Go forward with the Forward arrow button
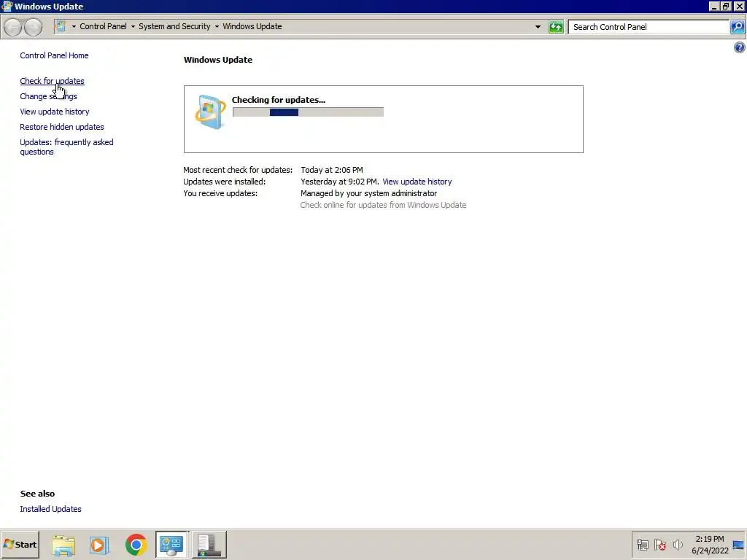Image resolution: width=747 pixels, height=560 pixels. click(x=33, y=27)
